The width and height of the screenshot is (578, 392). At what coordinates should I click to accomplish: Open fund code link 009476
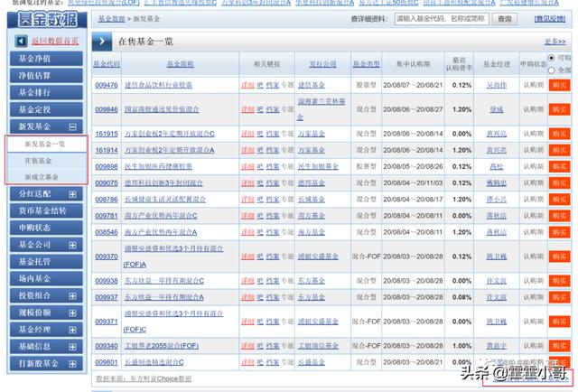tap(107, 85)
